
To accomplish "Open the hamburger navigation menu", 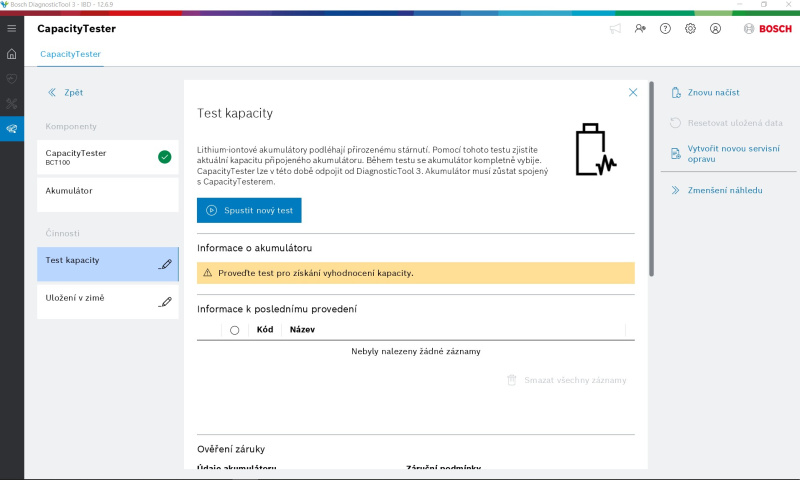I will point(11,29).
